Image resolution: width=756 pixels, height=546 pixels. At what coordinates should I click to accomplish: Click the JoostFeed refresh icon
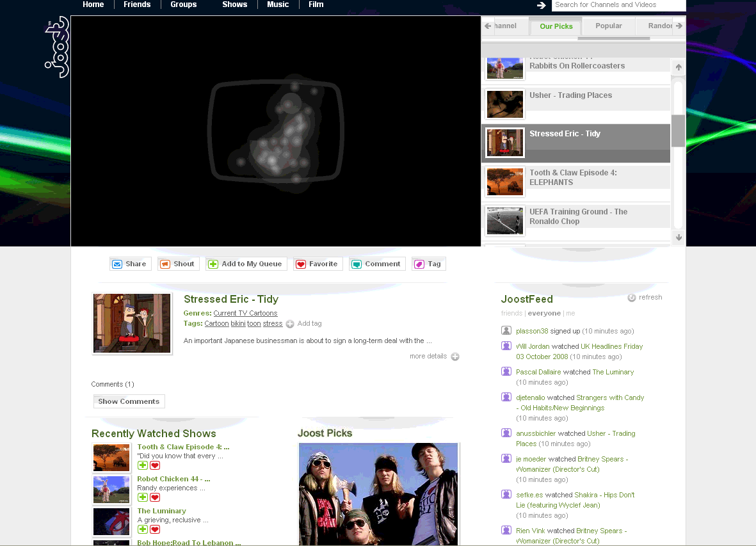pos(632,298)
